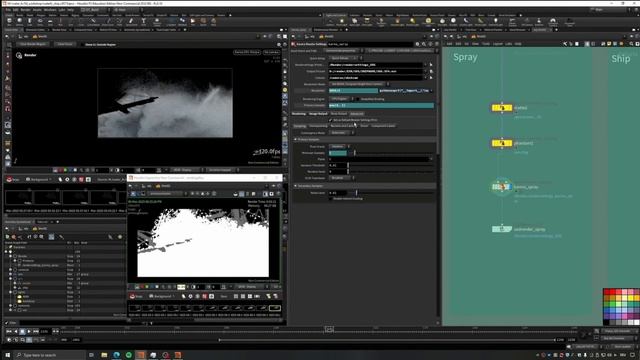The image size is (640, 360).
Task: Select the first yellow node in Spray box
Action: 502,108
